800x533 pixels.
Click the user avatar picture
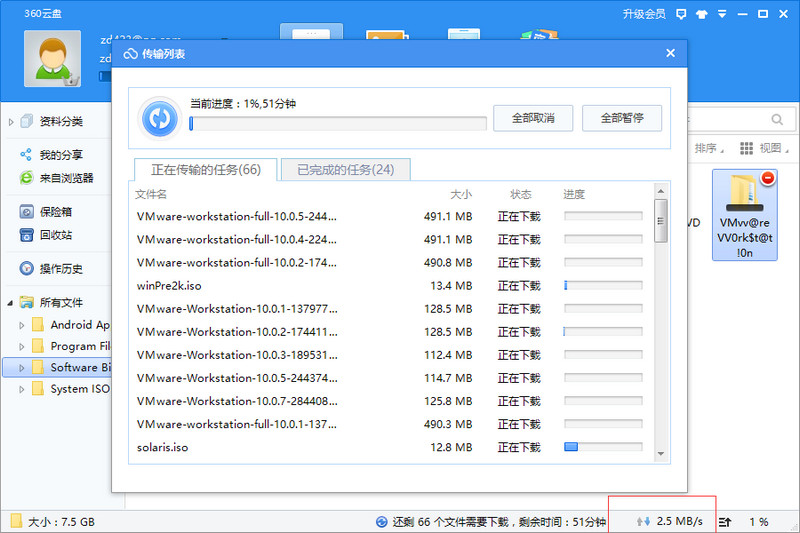click(53, 58)
